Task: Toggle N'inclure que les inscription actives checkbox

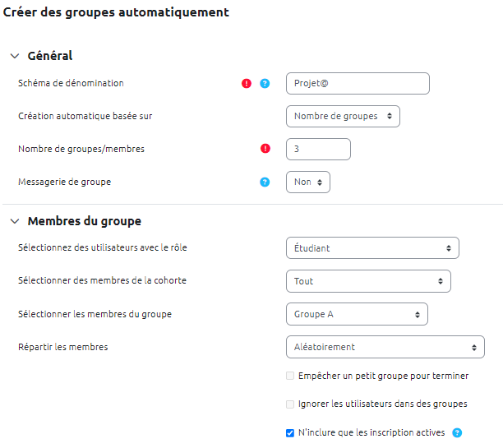Action: click(x=290, y=432)
